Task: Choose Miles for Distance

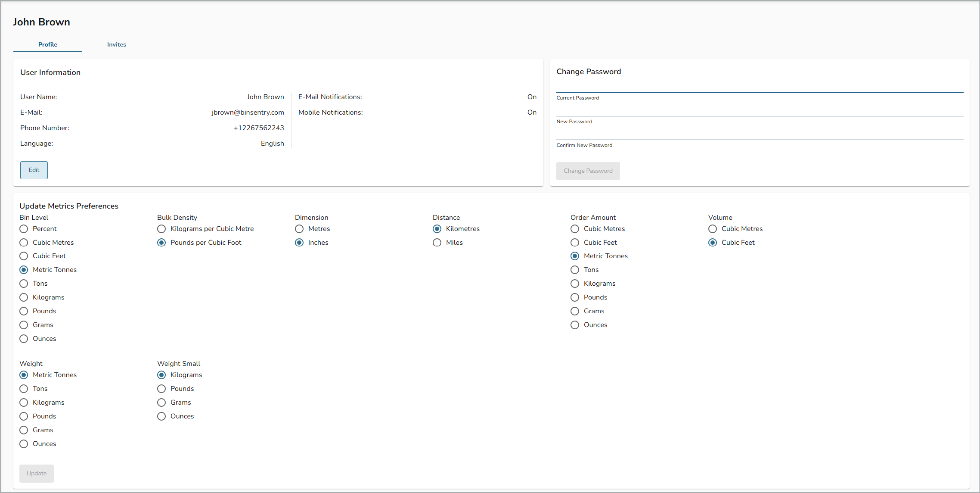Action: [x=437, y=243]
